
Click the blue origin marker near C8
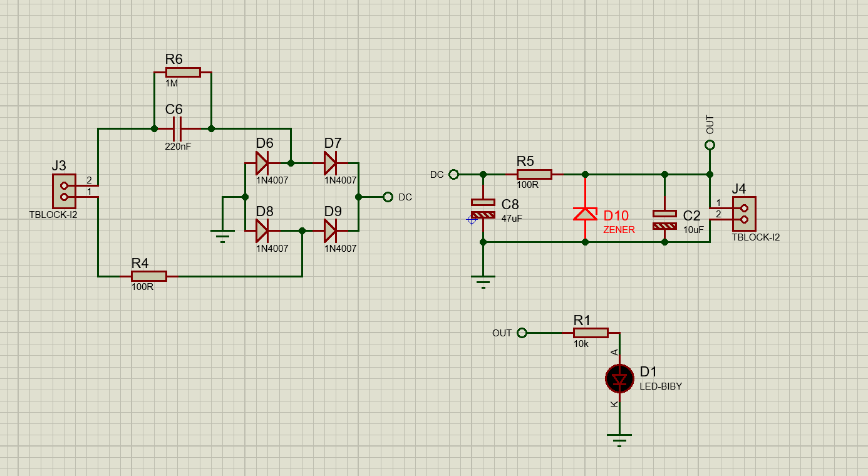click(472, 219)
